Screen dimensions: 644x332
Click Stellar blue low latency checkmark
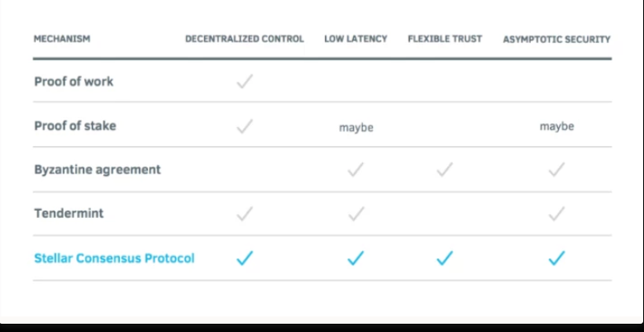click(x=355, y=258)
